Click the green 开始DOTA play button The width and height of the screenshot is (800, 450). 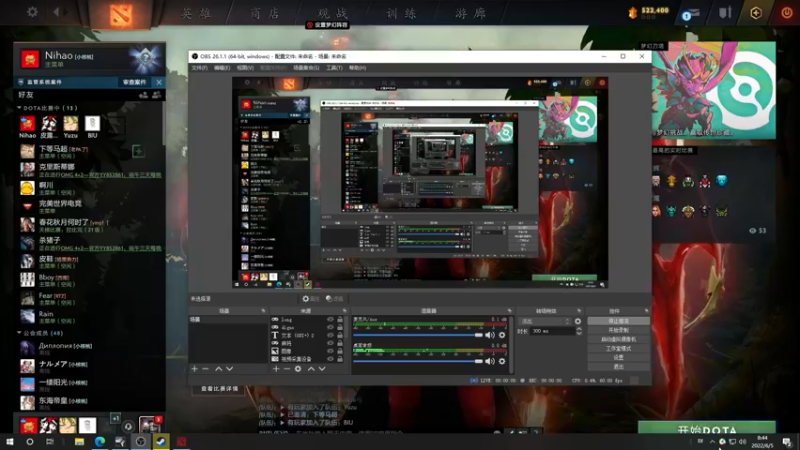point(707,428)
